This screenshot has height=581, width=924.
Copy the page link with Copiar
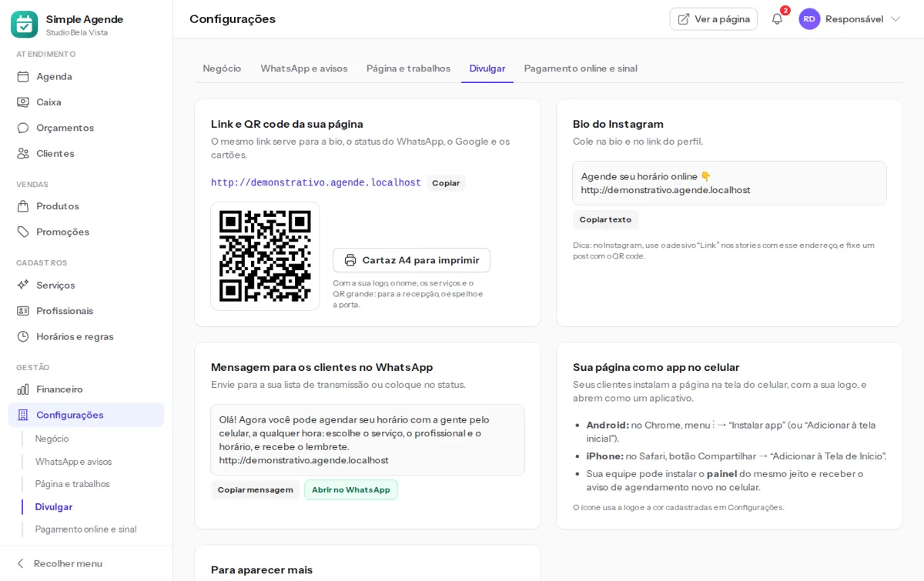click(446, 183)
